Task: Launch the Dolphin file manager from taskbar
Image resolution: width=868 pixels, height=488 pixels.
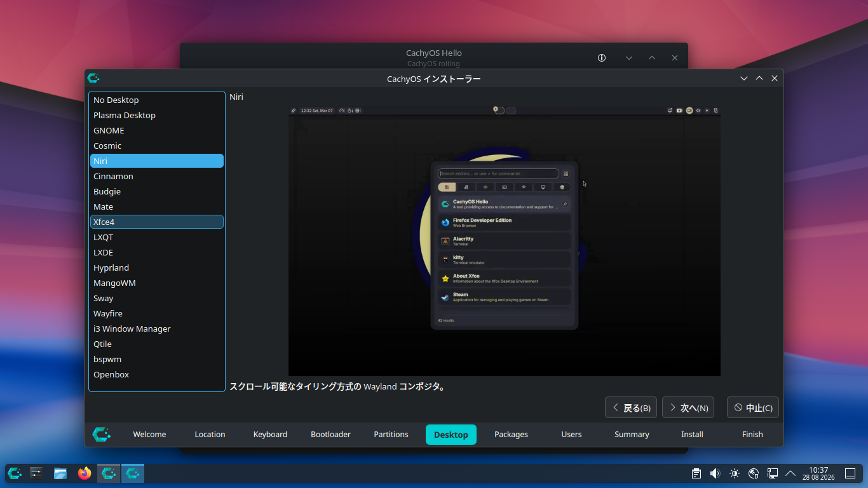Action: pyautogui.click(x=60, y=473)
